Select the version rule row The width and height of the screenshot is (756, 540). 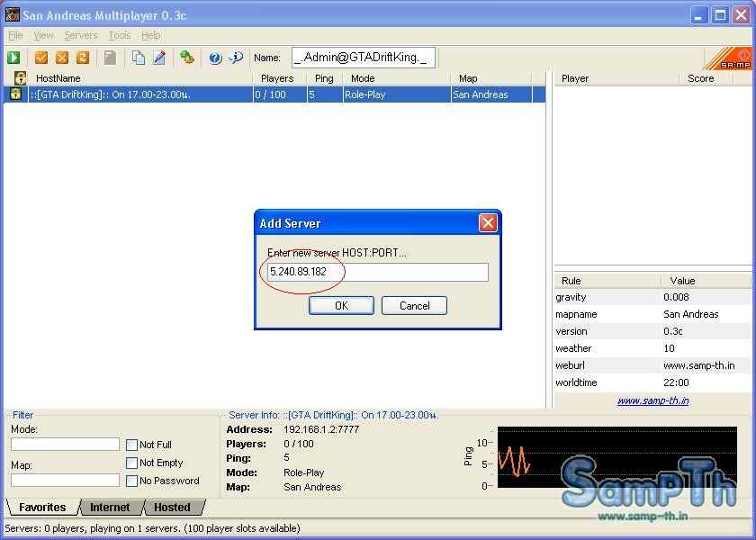coord(652,332)
